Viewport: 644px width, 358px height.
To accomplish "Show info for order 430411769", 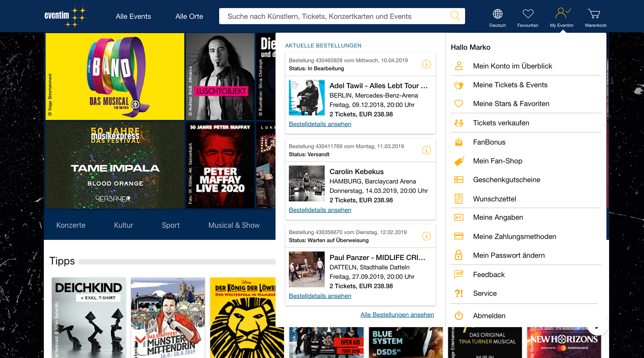I will point(426,150).
